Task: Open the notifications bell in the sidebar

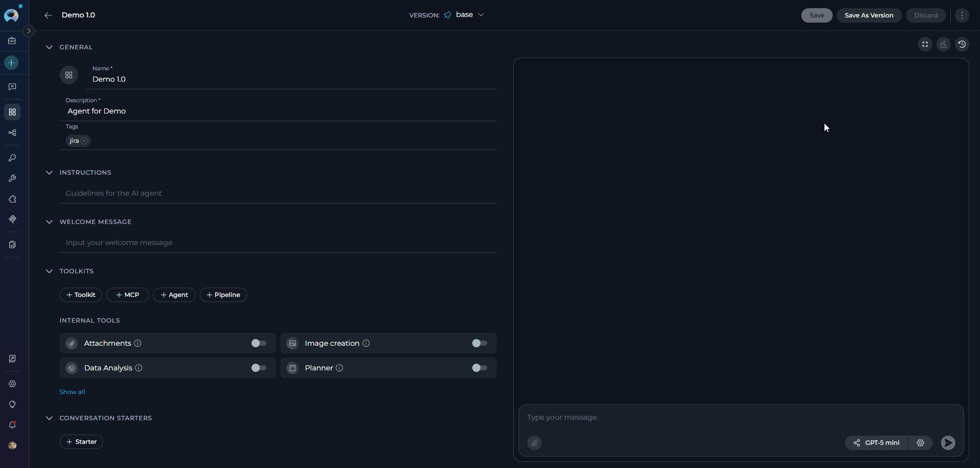Action: 12,425
